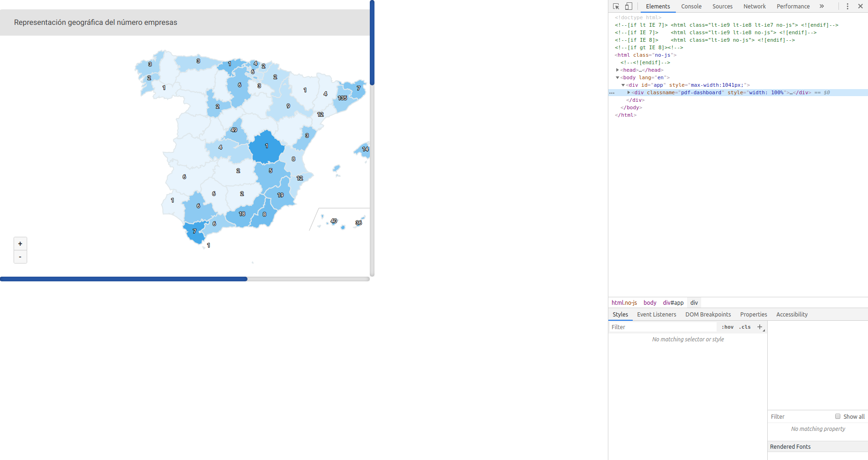Click the Rendered Fonts section header
The height and width of the screenshot is (460, 868).
point(817,447)
